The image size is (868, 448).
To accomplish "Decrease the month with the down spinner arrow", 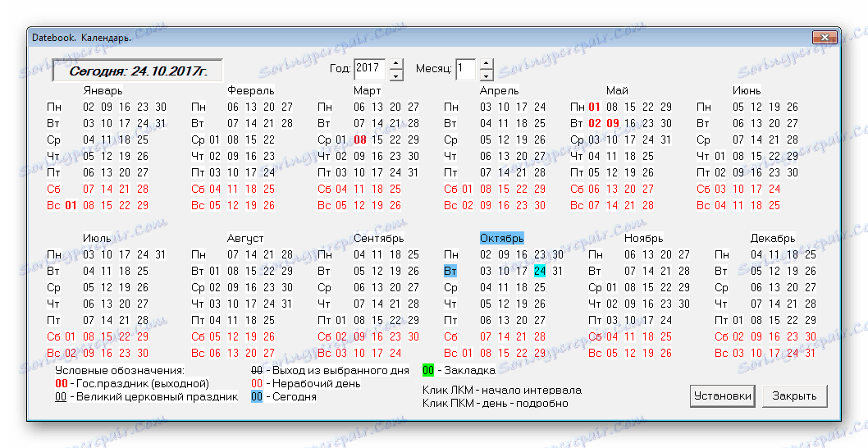I will tap(486, 75).
